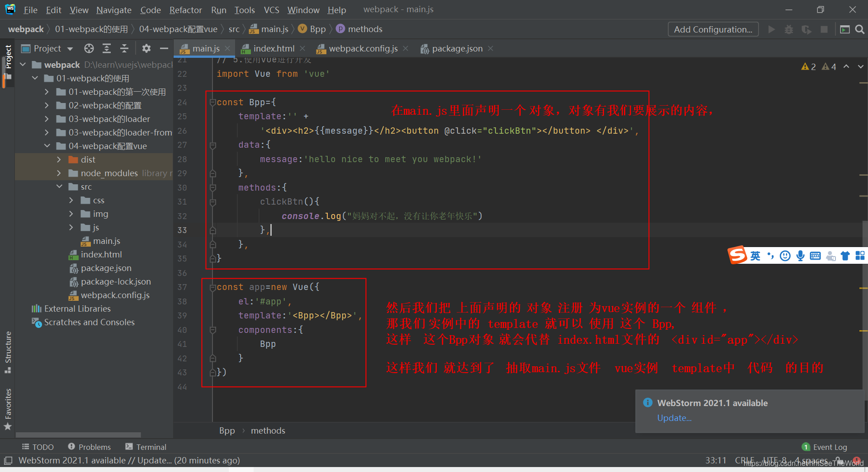Expand 01-webpack的第一次使用 folder
Screen dimensions: 868x472
click(47, 92)
